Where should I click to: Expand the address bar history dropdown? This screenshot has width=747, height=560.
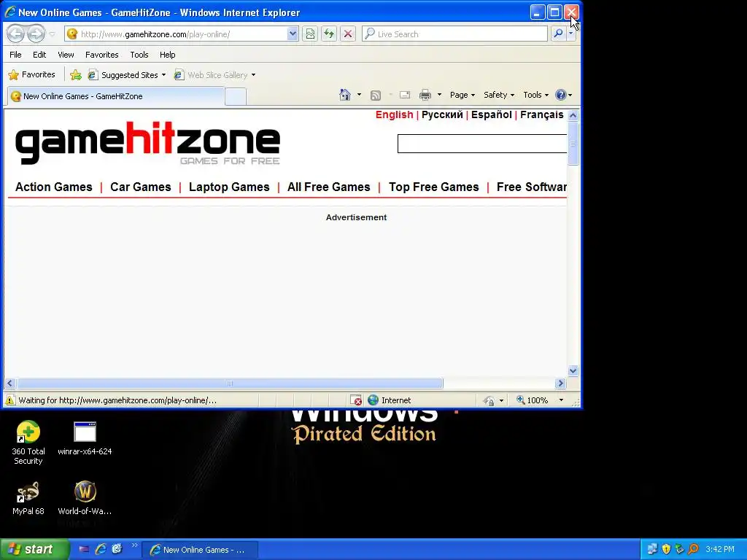point(293,34)
